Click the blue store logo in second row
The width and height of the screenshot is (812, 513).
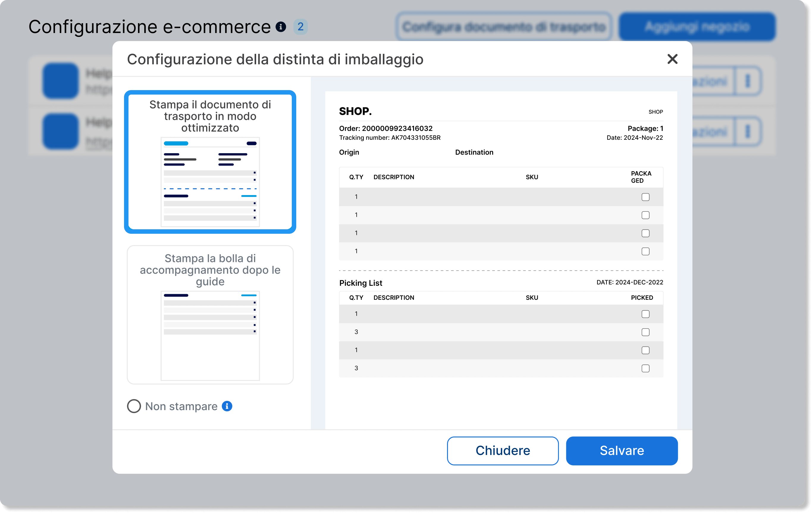tap(61, 131)
